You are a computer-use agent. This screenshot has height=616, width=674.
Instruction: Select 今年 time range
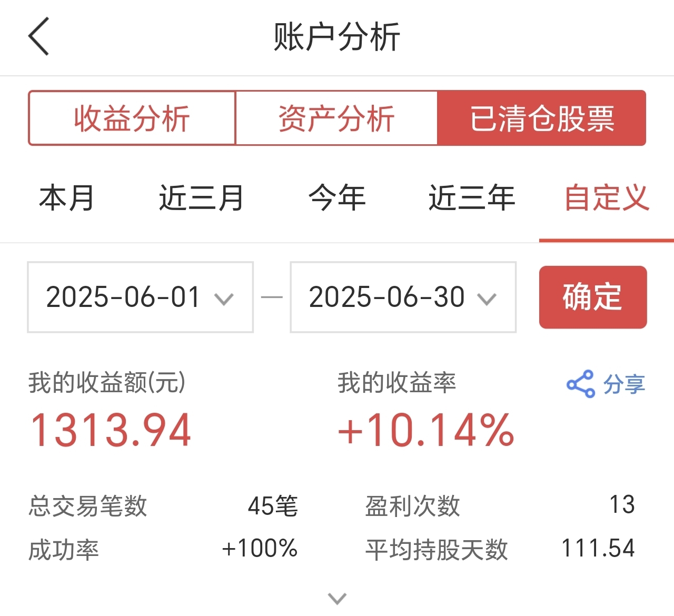point(337,198)
